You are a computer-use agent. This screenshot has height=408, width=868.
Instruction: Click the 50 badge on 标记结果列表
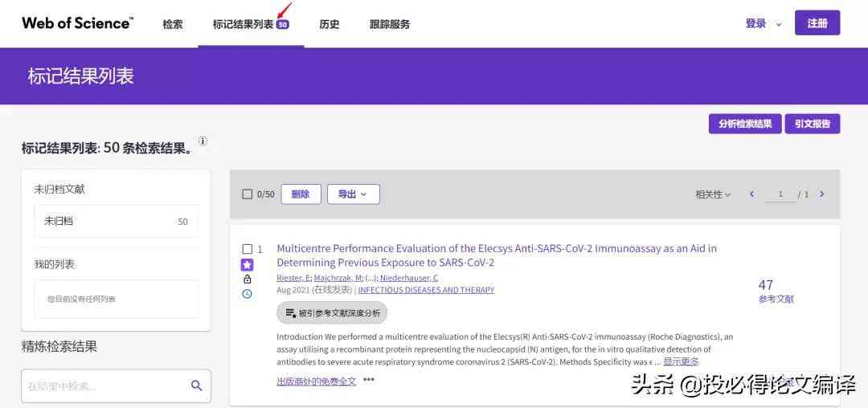click(x=282, y=24)
